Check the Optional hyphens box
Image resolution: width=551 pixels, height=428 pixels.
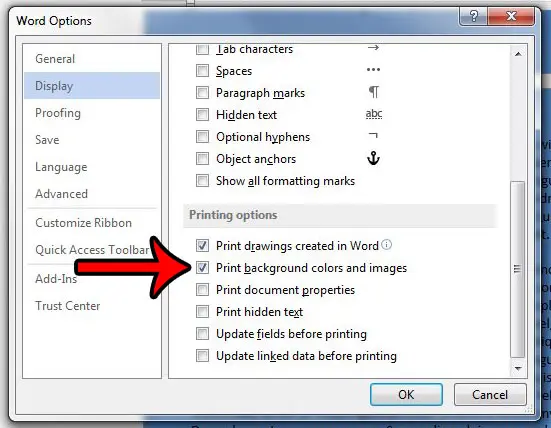point(202,137)
